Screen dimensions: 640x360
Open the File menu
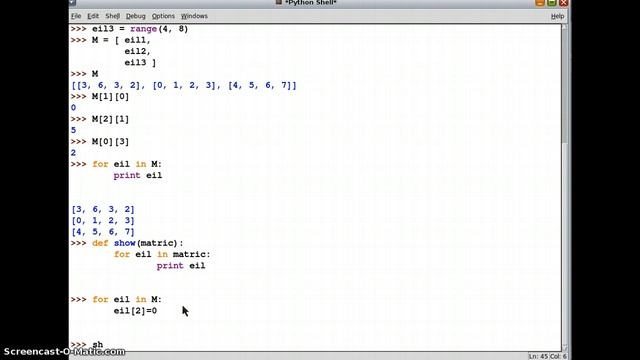(76, 16)
